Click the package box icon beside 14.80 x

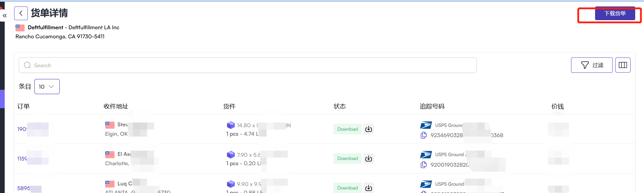click(x=231, y=125)
